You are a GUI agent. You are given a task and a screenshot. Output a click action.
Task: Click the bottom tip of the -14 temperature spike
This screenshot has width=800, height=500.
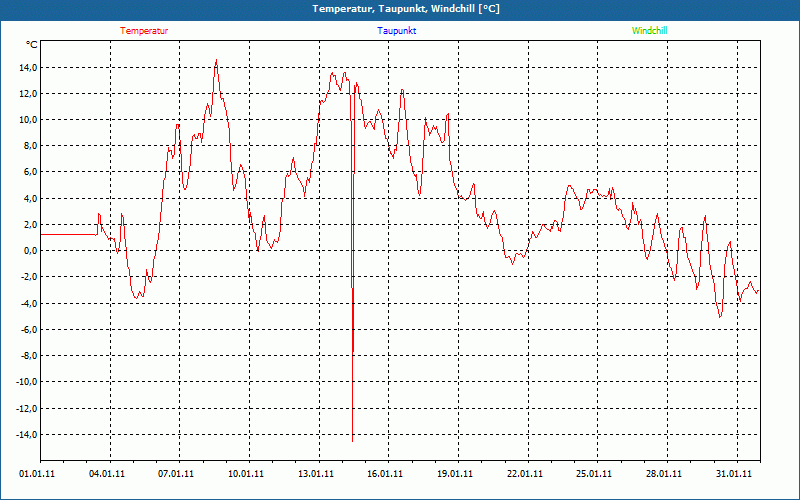click(353, 441)
